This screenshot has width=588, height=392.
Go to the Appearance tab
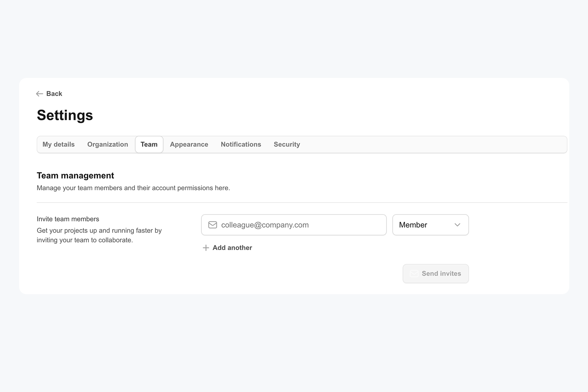point(189,145)
